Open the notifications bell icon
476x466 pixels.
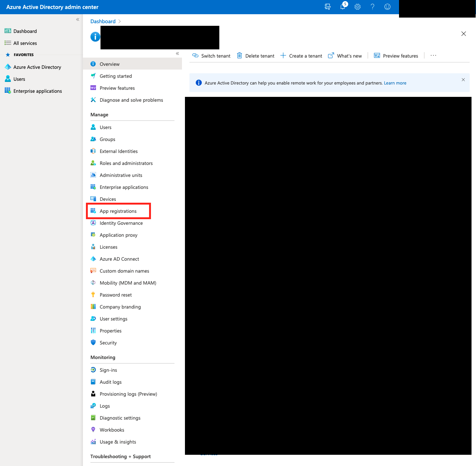[343, 7]
